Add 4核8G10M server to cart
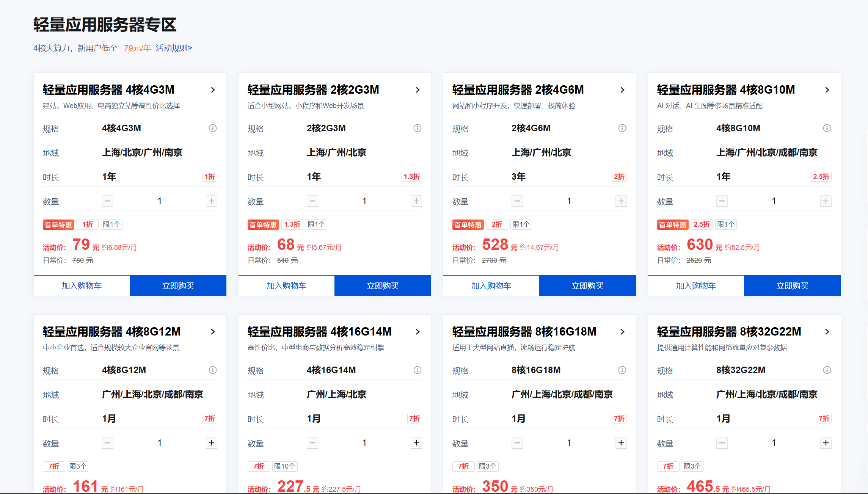The image size is (868, 494). (x=696, y=285)
